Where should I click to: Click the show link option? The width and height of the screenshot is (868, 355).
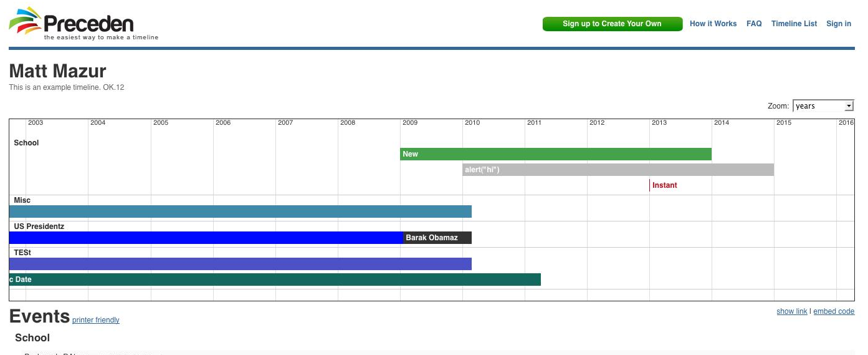[x=791, y=311]
